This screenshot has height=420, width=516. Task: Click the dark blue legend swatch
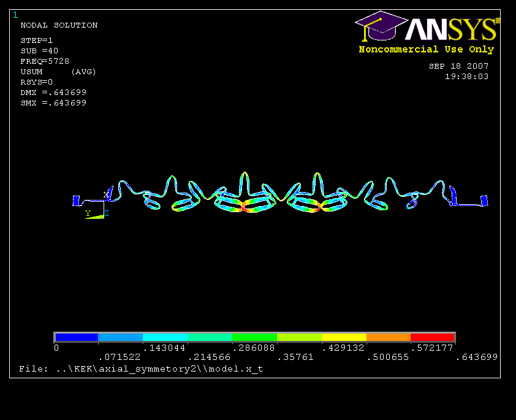pos(77,337)
